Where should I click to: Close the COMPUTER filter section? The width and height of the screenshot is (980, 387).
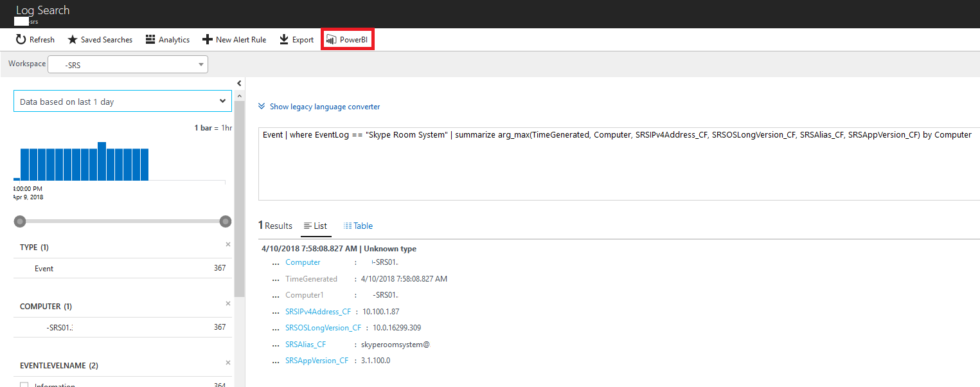click(227, 303)
